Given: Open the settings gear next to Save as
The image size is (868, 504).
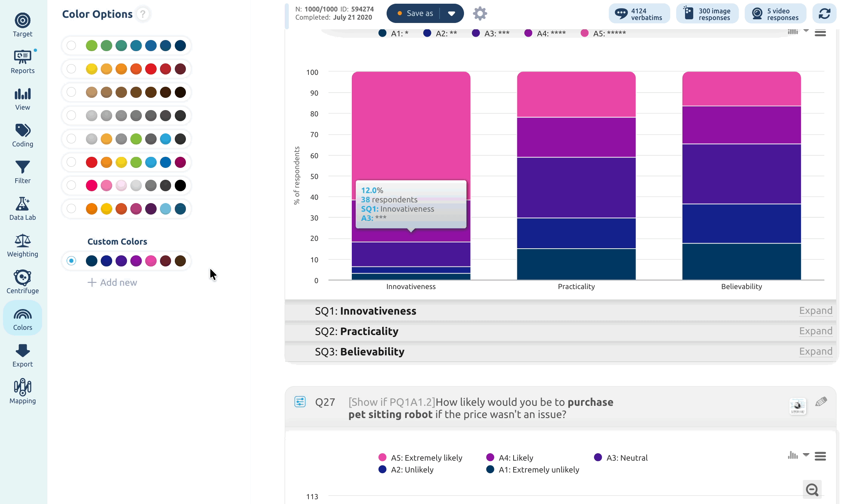Looking at the screenshot, I should [x=480, y=14].
